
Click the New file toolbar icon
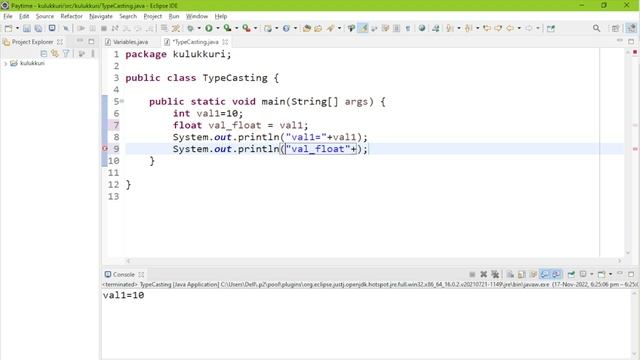point(8,28)
